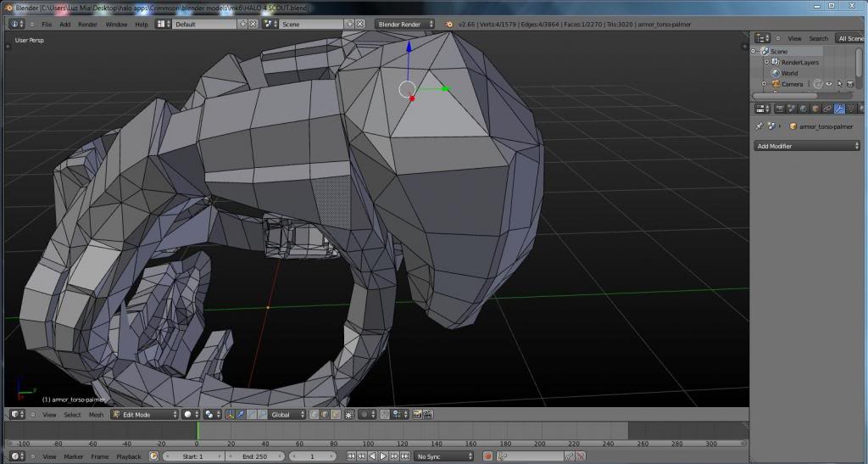
Task: Click the record keyframe button in timeline
Action: [x=488, y=456]
